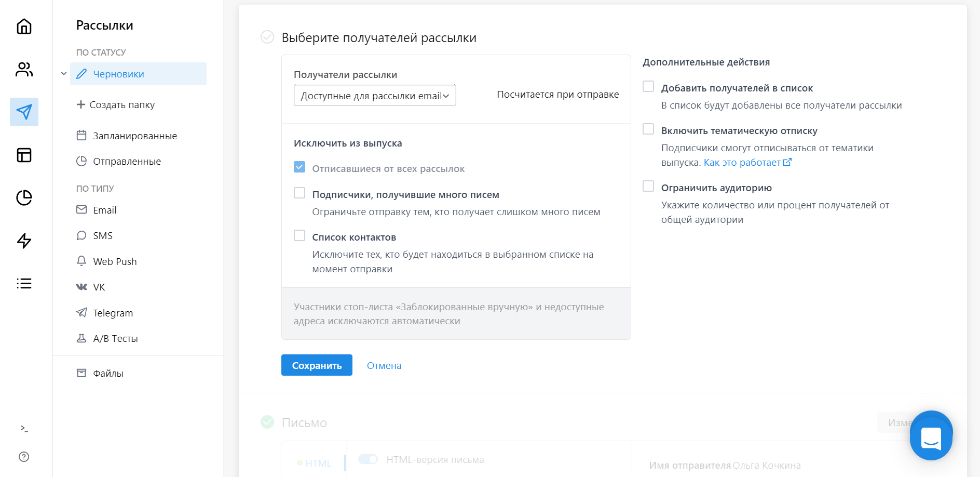The image size is (980, 477).
Task: Click the VK logo icon
Action: [81, 287]
